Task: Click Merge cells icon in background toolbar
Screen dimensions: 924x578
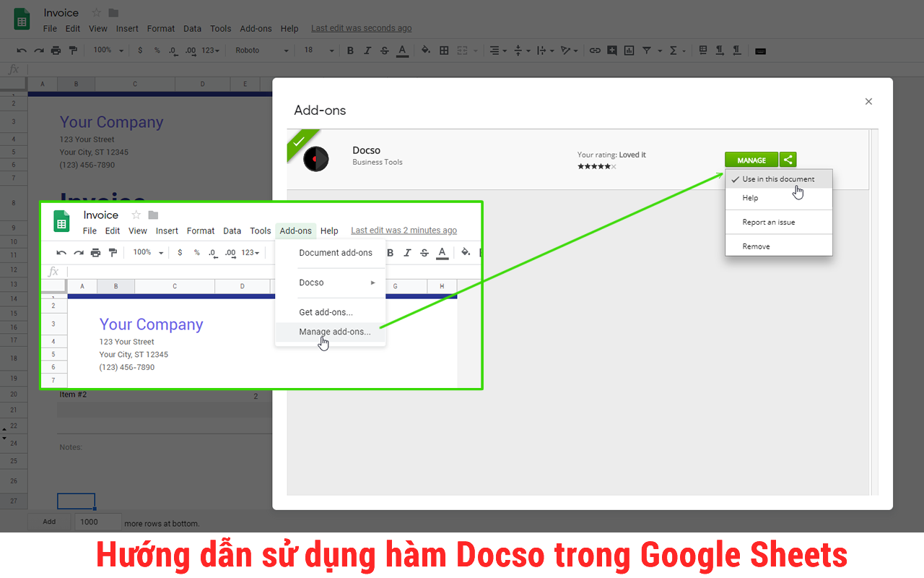Action: pyautogui.click(x=461, y=51)
